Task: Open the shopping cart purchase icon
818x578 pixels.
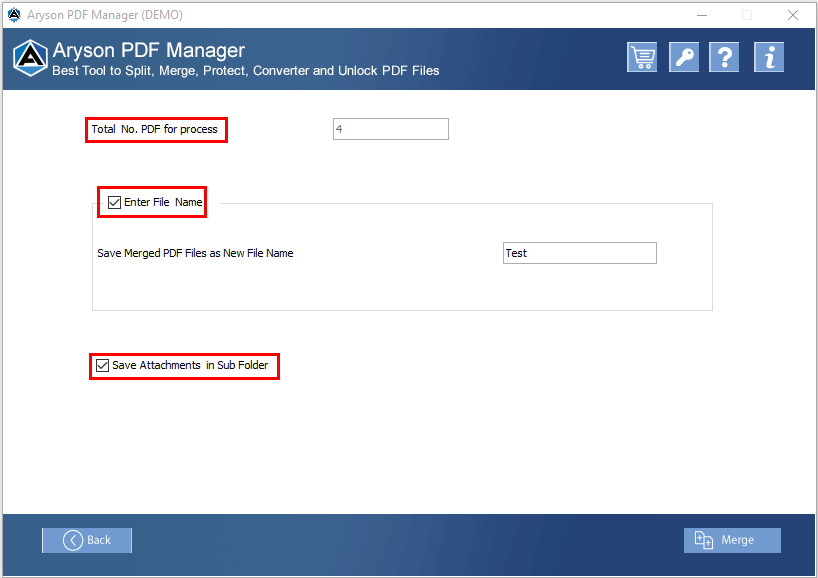Action: click(642, 57)
